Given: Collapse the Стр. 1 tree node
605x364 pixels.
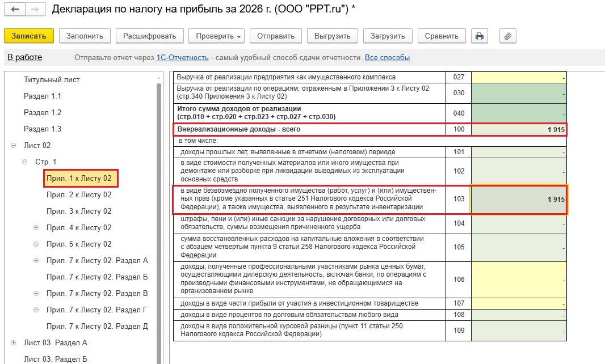Looking at the screenshot, I should pyautogui.click(x=25, y=162).
